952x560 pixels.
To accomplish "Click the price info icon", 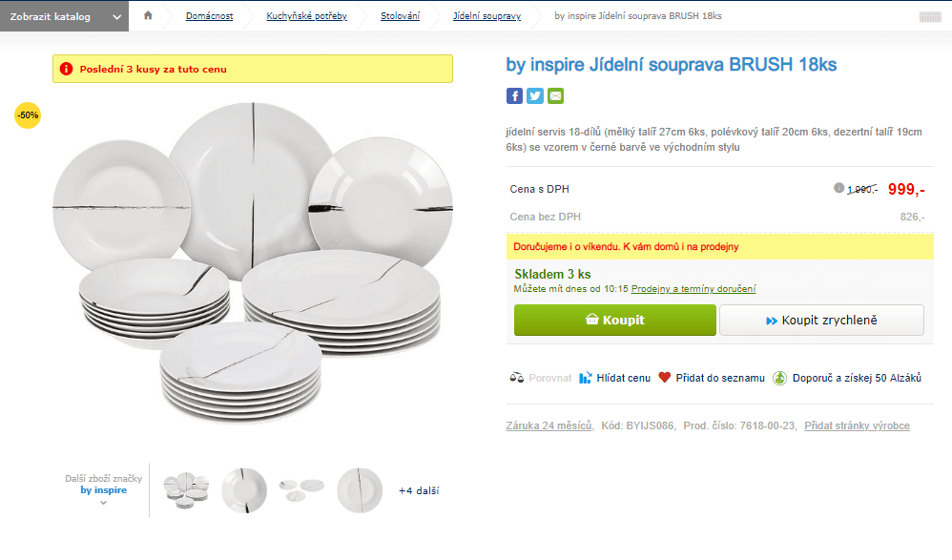I will 839,188.
